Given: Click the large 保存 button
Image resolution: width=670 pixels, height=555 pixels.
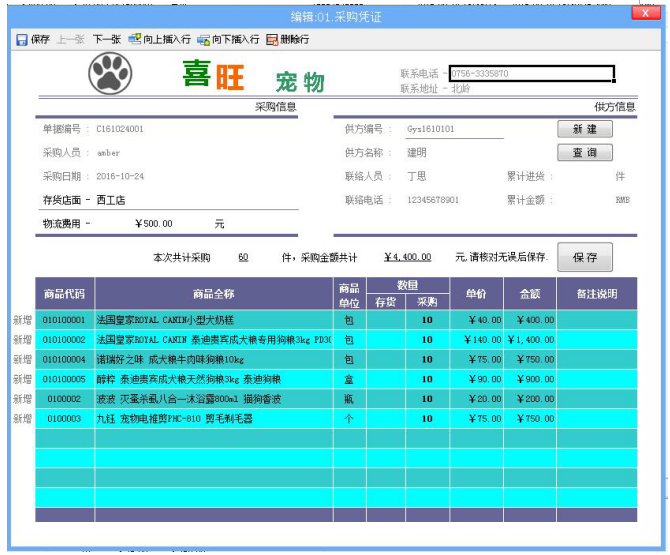Looking at the screenshot, I should pyautogui.click(x=585, y=257).
